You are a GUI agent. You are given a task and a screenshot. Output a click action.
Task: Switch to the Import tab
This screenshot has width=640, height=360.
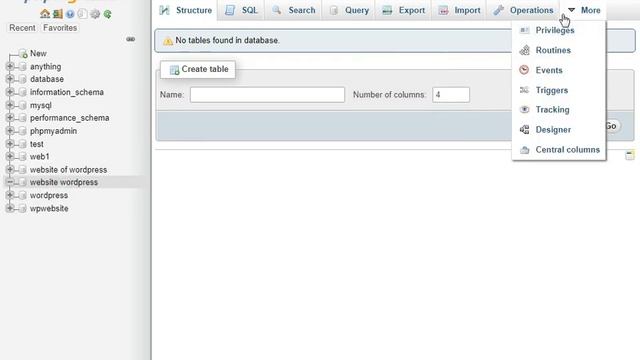459,10
